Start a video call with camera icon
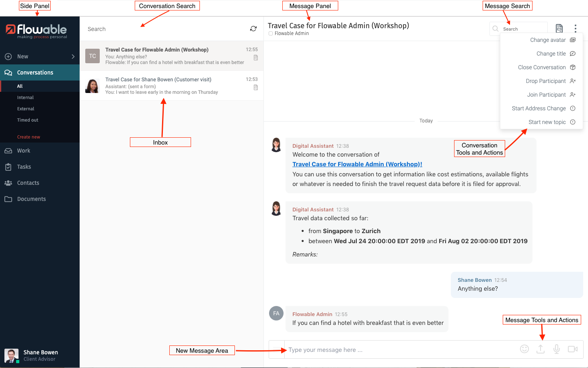The height and width of the screenshot is (368, 588). point(573,349)
